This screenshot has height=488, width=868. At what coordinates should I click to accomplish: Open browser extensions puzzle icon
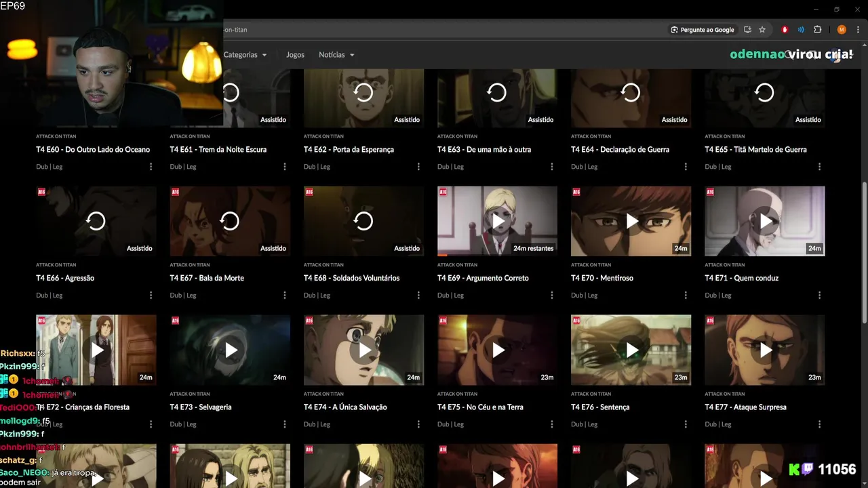point(817,30)
